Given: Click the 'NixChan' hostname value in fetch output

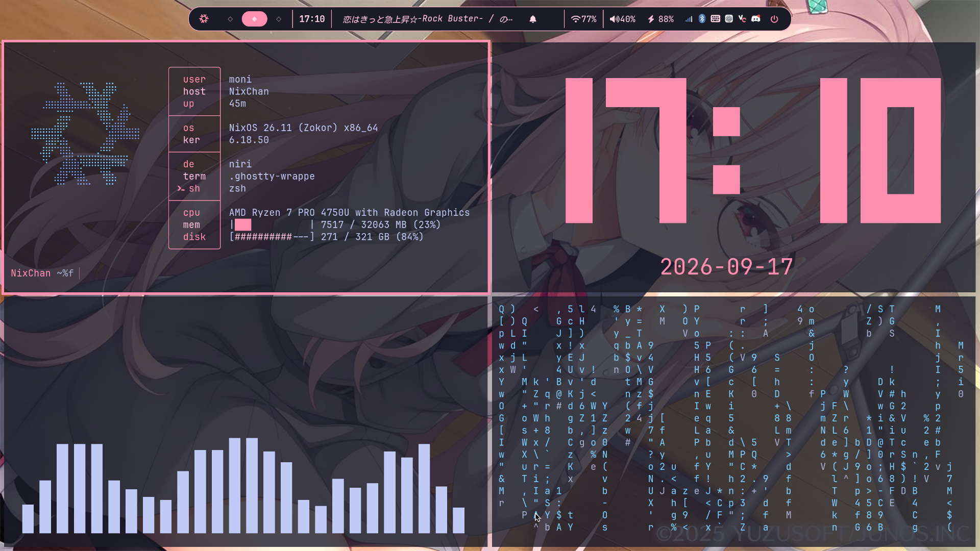Looking at the screenshot, I should (x=249, y=91).
